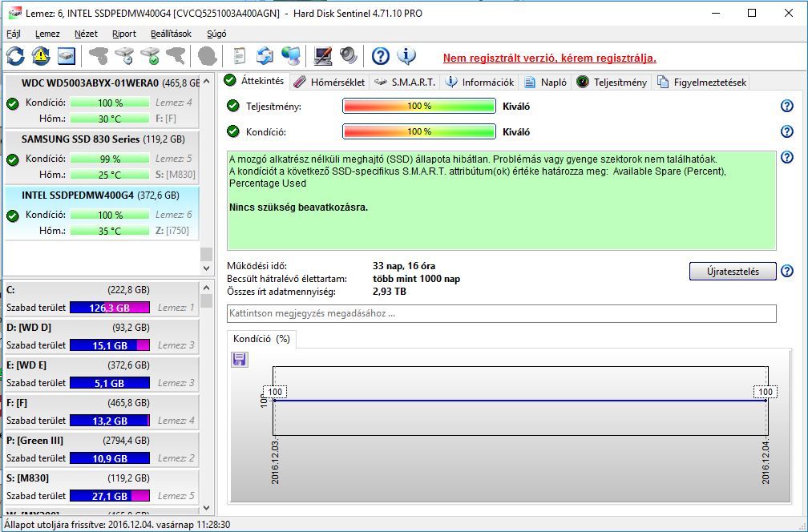Click the C: free space bar 126,3 GB
The image size is (808, 532).
[x=110, y=308]
